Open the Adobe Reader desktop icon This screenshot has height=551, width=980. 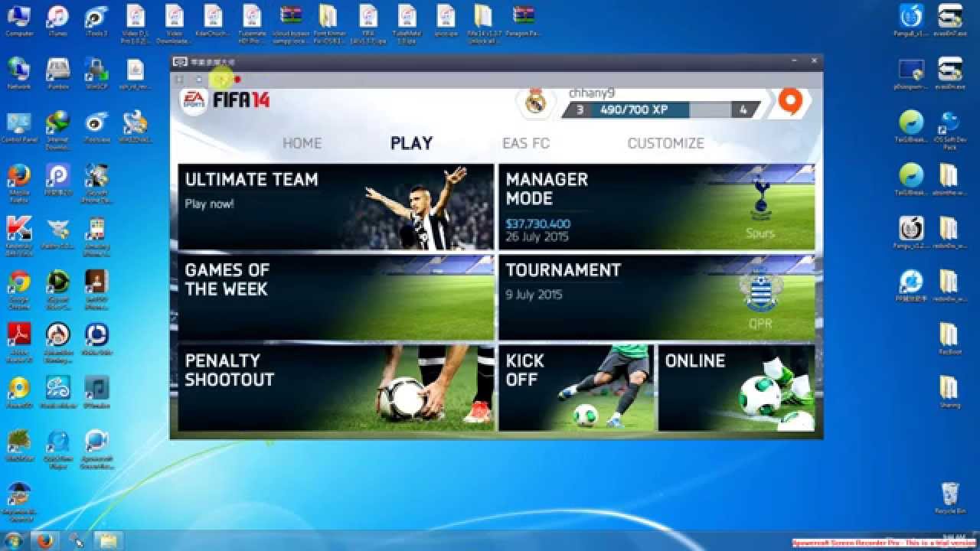(18, 343)
